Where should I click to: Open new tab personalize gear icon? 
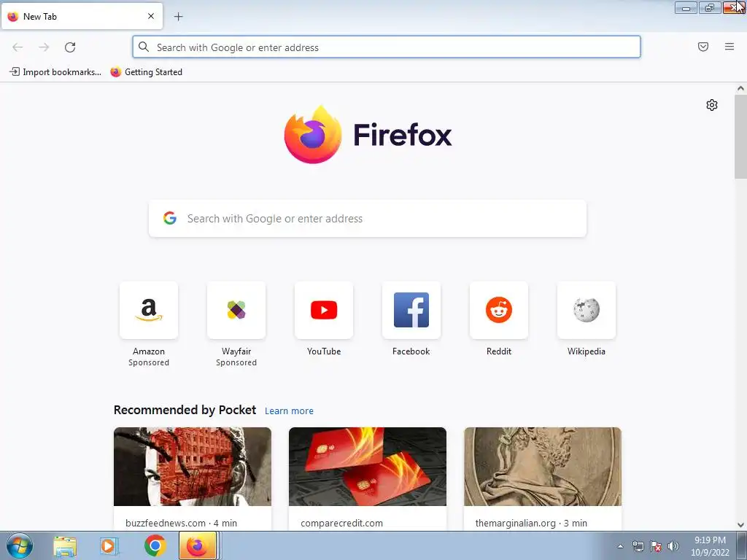pos(712,105)
